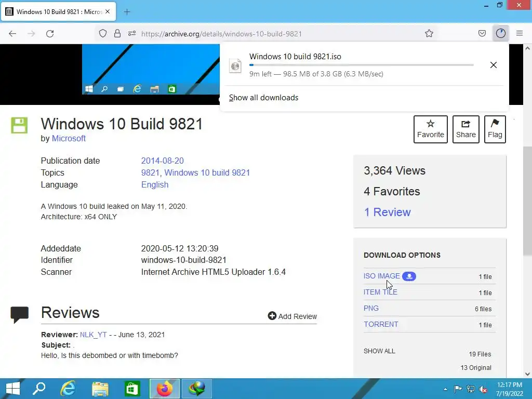Favorite this archive item

click(x=431, y=129)
